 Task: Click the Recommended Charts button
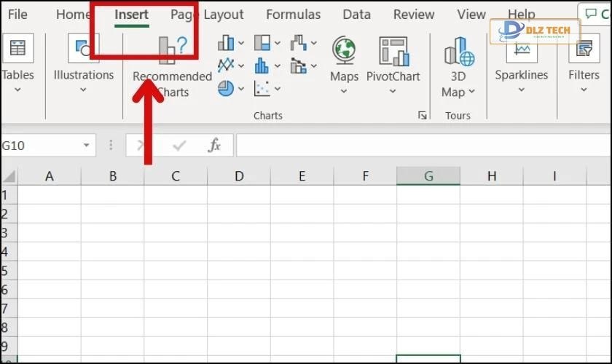click(x=172, y=66)
